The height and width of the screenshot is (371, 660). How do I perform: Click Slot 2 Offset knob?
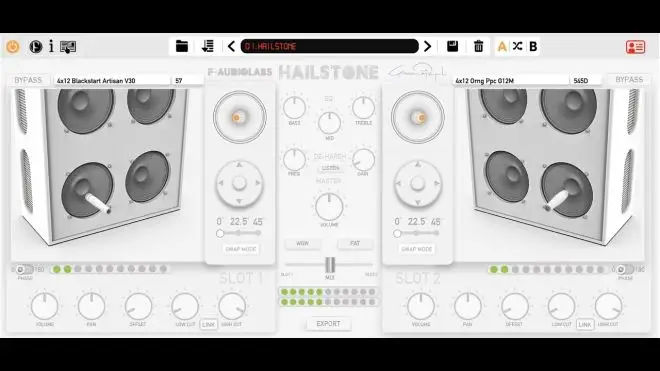514,306
